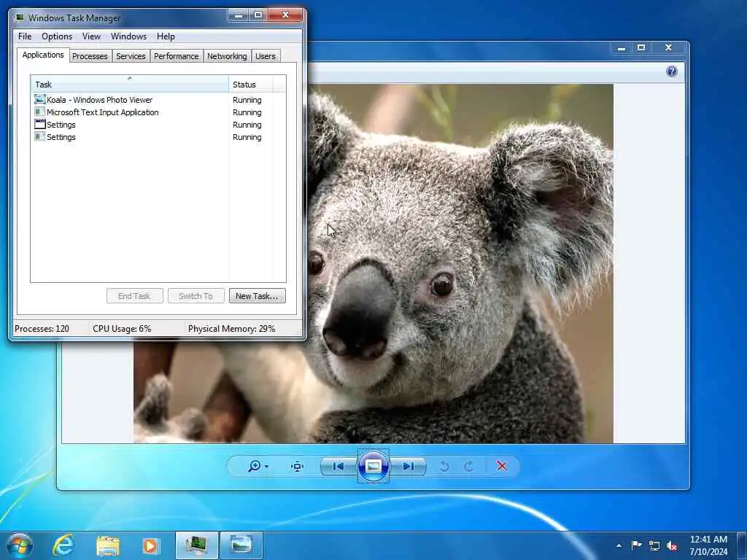Switch to Task Manager taskbar button
Viewport: 747px width, 560px height.
pyautogui.click(x=196, y=545)
